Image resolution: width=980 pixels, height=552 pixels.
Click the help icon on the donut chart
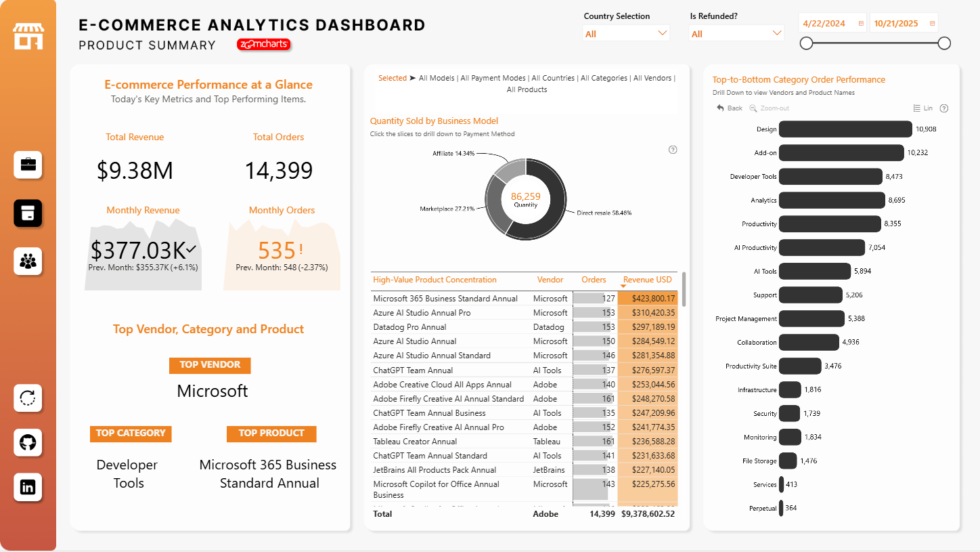pyautogui.click(x=673, y=150)
